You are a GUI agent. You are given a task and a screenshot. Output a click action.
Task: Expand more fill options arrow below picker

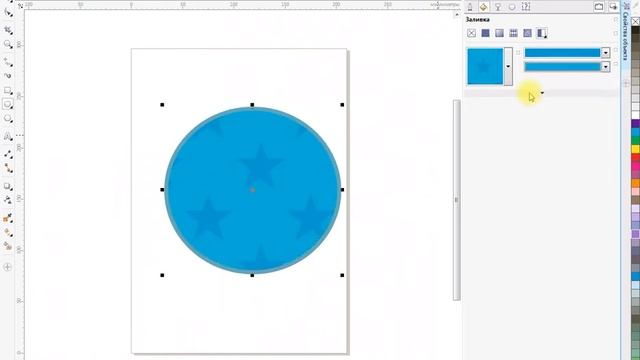pos(542,93)
